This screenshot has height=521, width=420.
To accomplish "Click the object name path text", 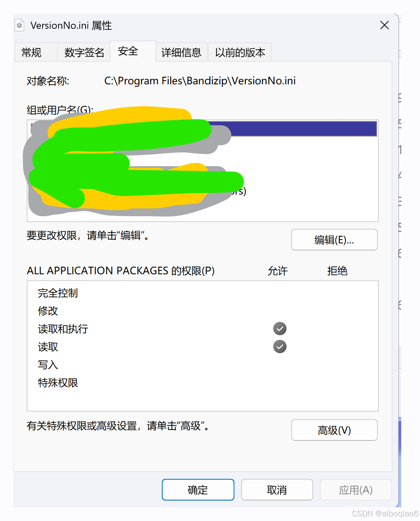I will (200, 81).
